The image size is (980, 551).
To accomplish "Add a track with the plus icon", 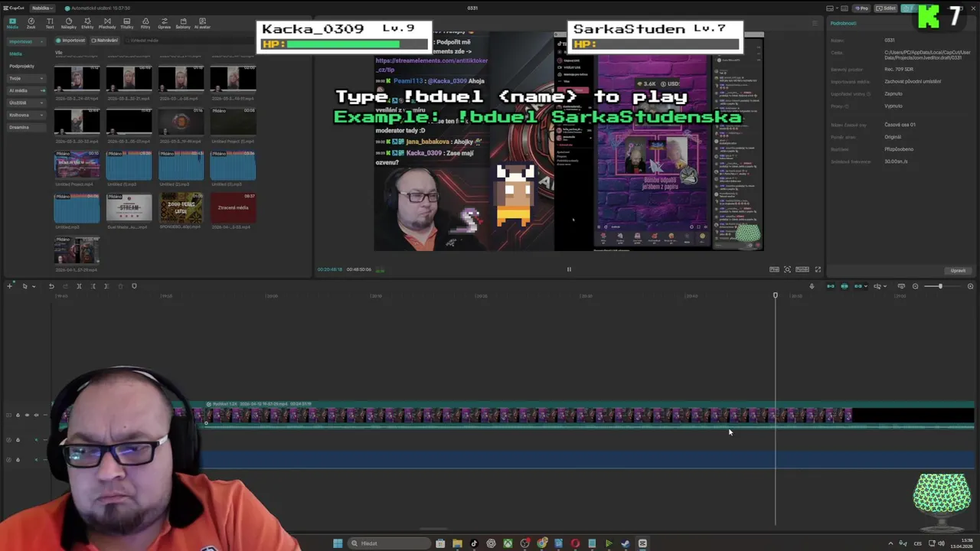I will 10,286.
